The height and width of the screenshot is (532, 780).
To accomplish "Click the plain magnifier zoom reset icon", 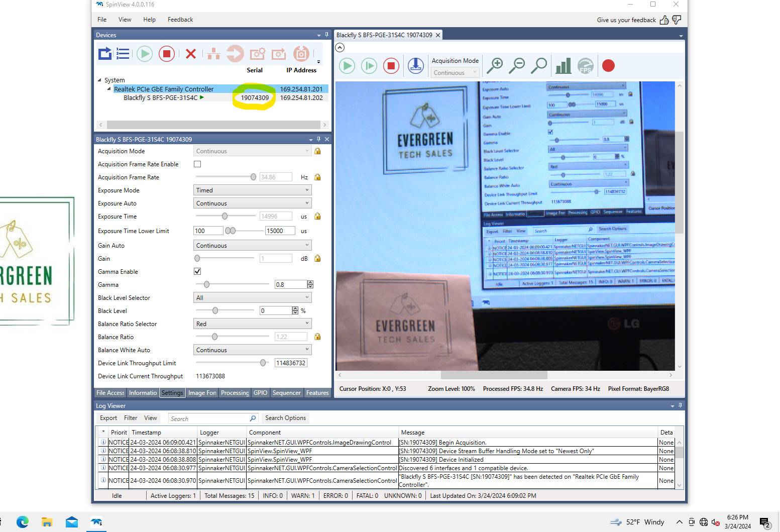I will (539, 66).
